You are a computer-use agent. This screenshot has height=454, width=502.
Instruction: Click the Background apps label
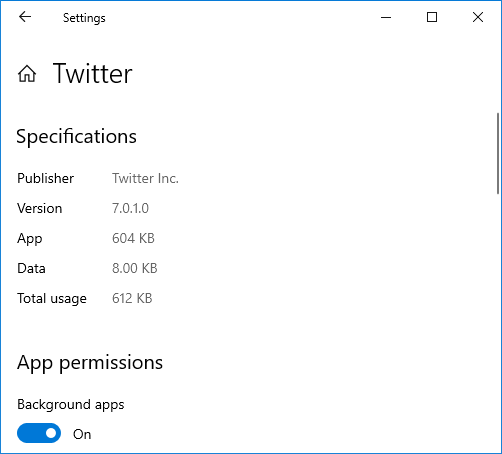pyautogui.click(x=71, y=405)
